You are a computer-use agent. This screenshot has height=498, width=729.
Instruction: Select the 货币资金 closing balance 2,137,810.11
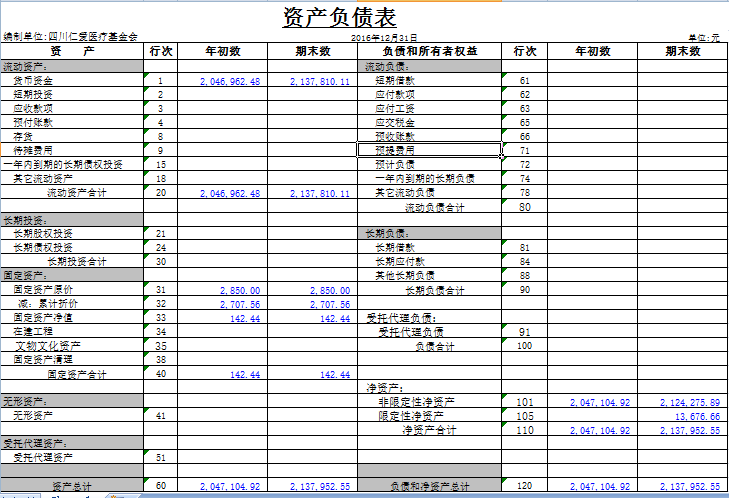tap(320, 81)
